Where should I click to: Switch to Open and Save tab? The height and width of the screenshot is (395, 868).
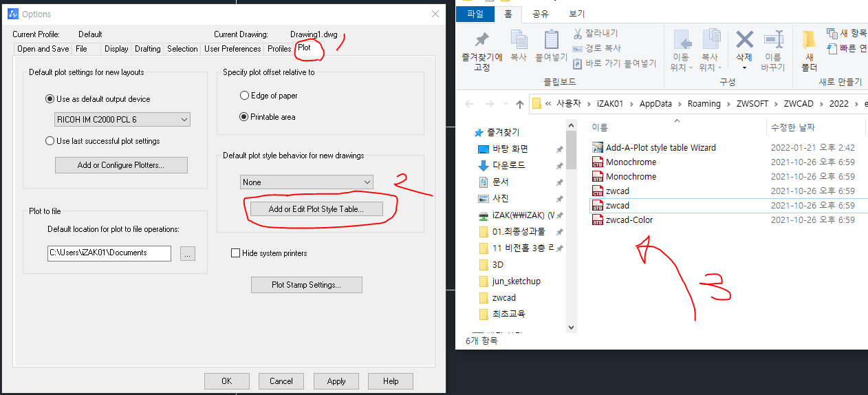(43, 49)
